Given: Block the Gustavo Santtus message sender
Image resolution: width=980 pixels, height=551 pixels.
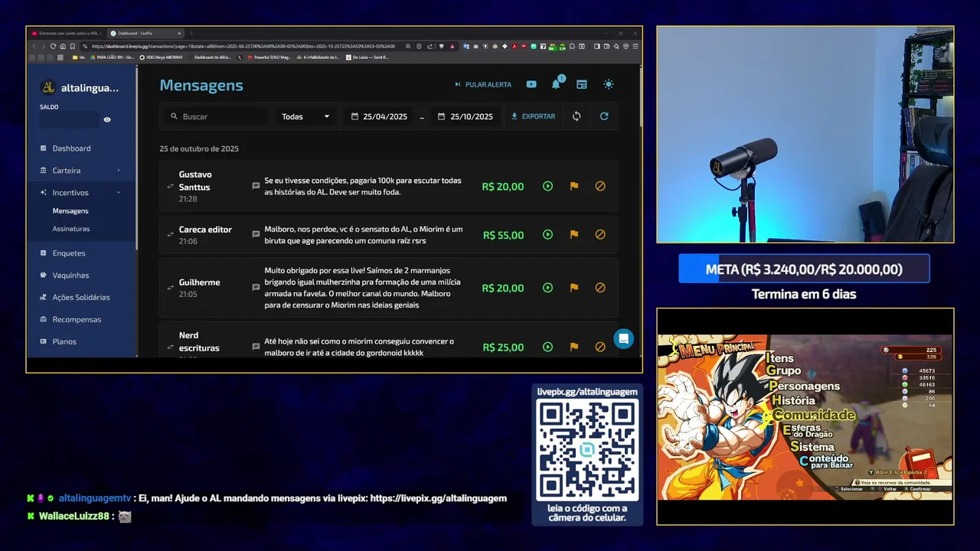Looking at the screenshot, I should pyautogui.click(x=600, y=186).
